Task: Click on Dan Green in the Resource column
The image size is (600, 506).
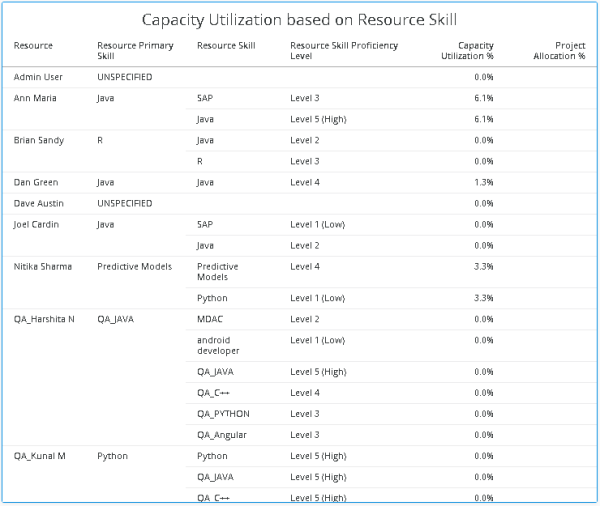Action: point(36,182)
